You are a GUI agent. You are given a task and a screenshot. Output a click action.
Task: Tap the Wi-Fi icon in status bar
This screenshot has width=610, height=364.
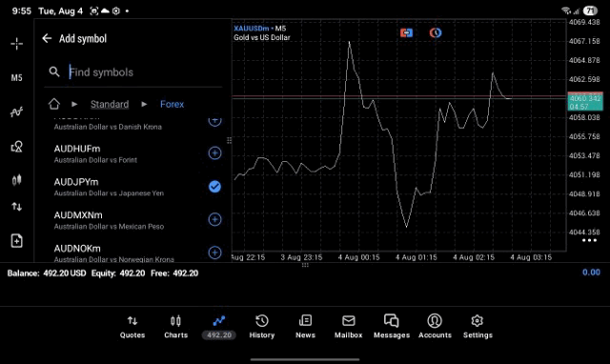coord(566,10)
